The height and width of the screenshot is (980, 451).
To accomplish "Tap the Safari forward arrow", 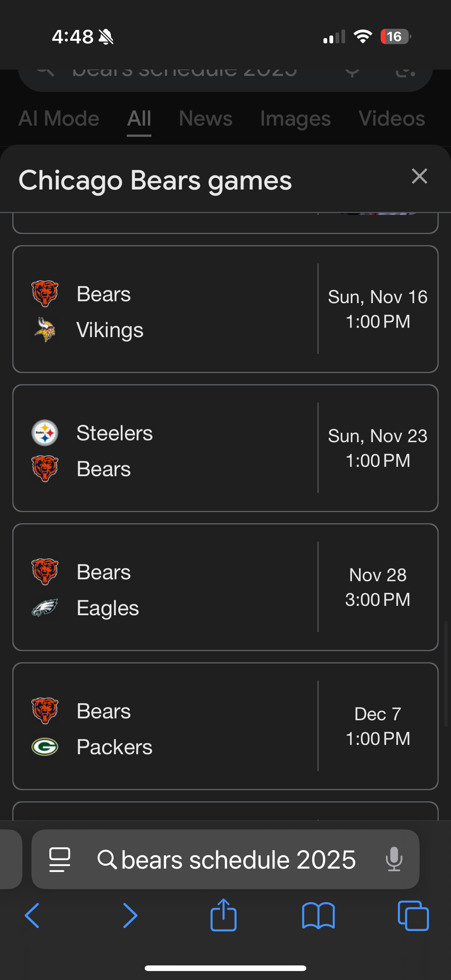I will (130, 916).
